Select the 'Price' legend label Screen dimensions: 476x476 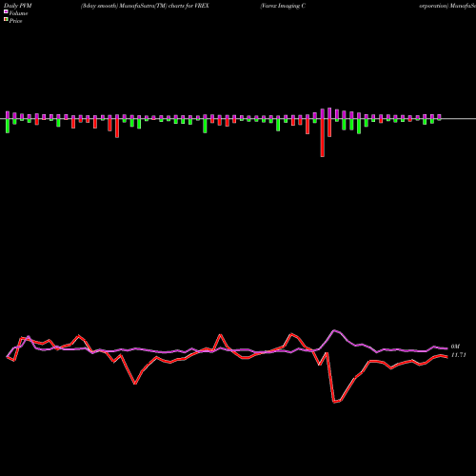pos(15,21)
